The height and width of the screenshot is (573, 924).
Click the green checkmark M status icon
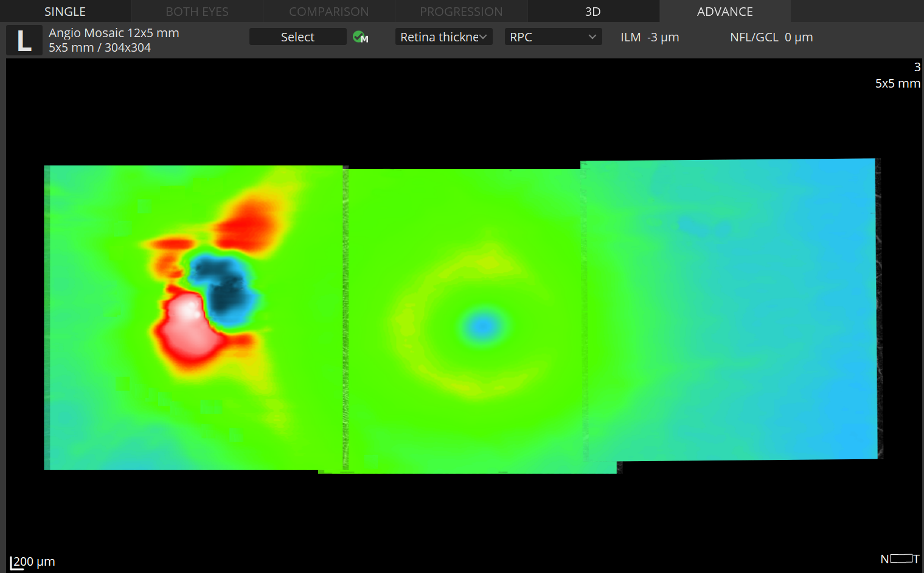(x=360, y=37)
